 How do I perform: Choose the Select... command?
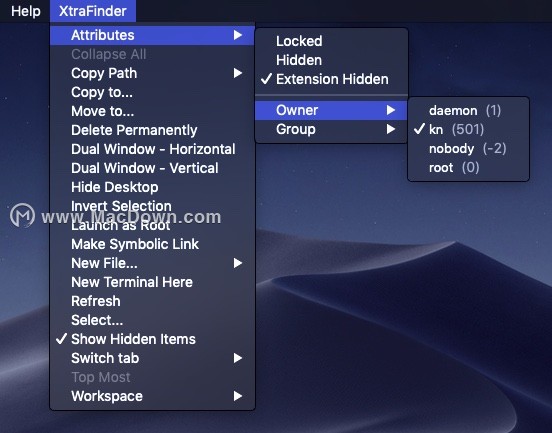coord(152,320)
